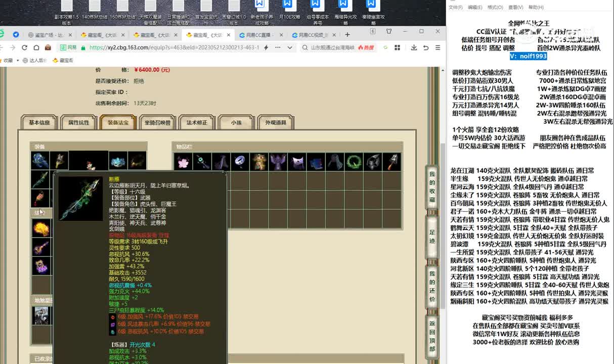
Task: Expand the 收藏 bookmarks dropdown arrow
Action: [x=17, y=60]
